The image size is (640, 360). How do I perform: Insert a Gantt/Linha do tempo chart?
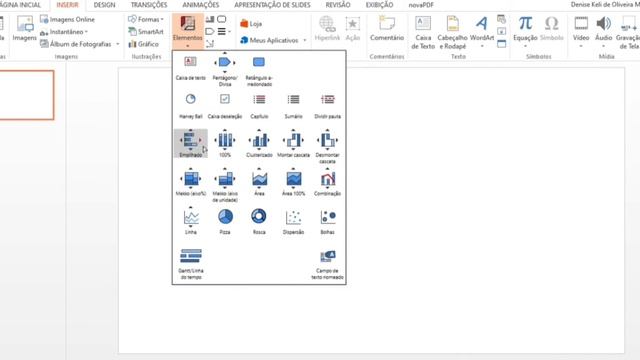click(191, 264)
